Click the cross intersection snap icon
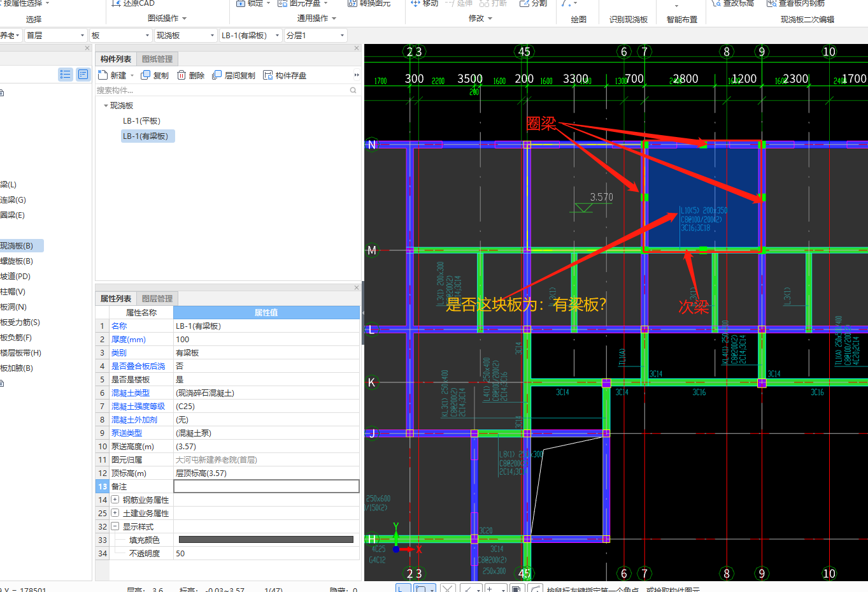 pos(448,589)
